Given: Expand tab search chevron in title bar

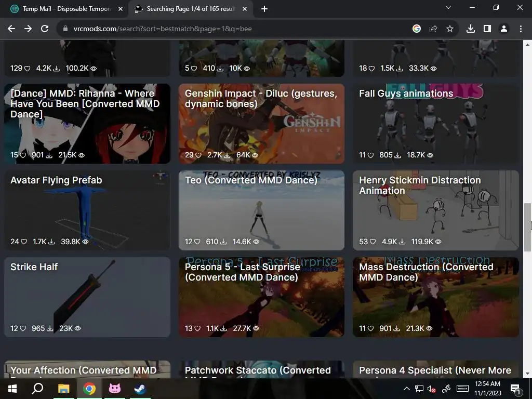Looking at the screenshot, I should pyautogui.click(x=448, y=7).
